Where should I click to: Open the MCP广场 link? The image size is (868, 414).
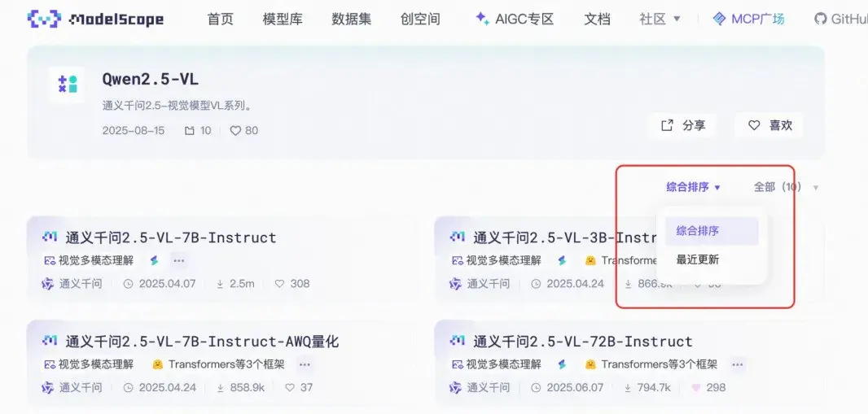pos(748,20)
